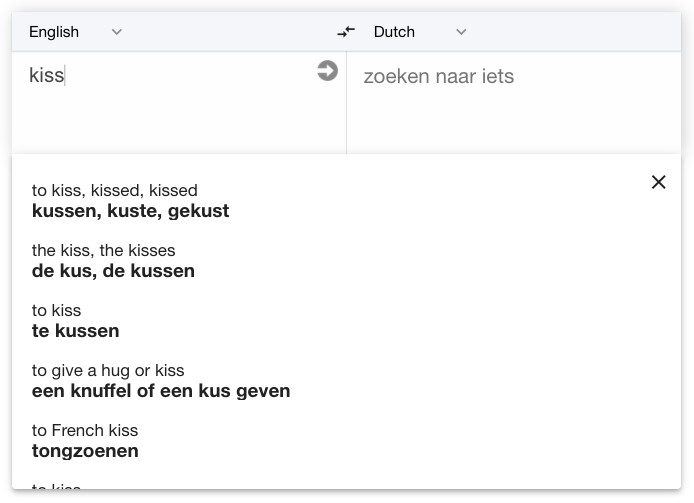Click the the kiss, the kisses entry
Screen dimensions: 694x503
[104, 251]
